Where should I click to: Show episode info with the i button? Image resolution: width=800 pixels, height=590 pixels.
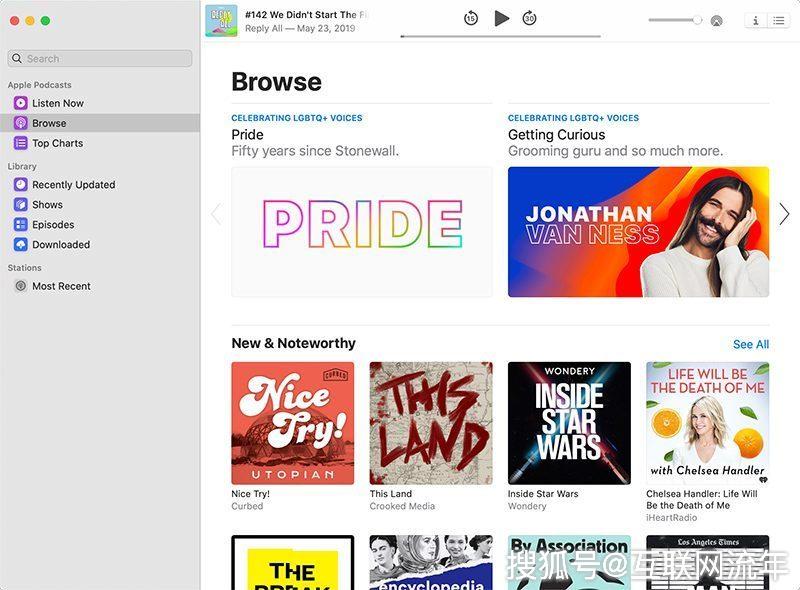pyautogui.click(x=755, y=20)
